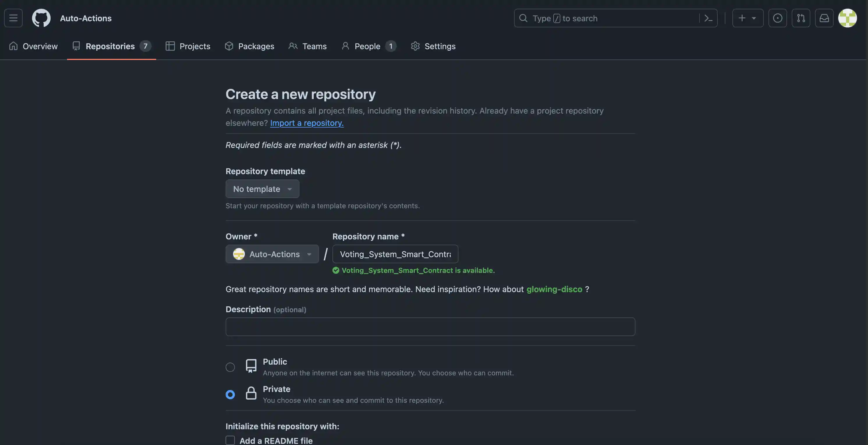Screen dimensions: 868x445
Task: Open the hamburger navigation menu
Action: point(13,18)
